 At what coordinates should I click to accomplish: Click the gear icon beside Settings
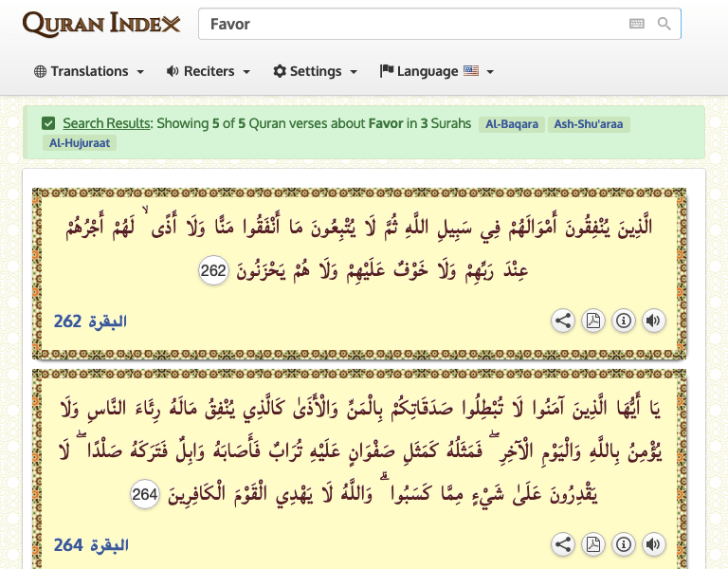pyautogui.click(x=280, y=71)
